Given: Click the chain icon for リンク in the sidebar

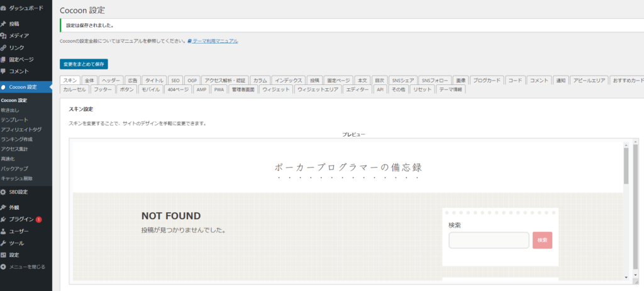Looking at the screenshot, I should point(3,48).
